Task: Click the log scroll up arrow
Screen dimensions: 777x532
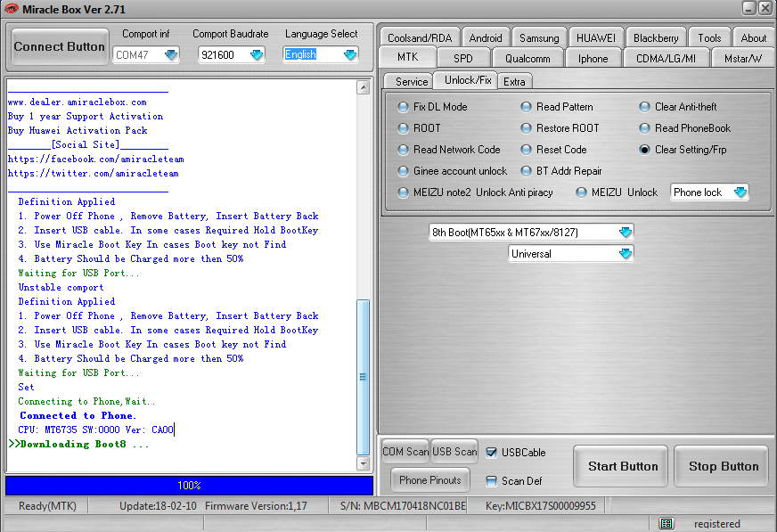Action: coord(364,87)
